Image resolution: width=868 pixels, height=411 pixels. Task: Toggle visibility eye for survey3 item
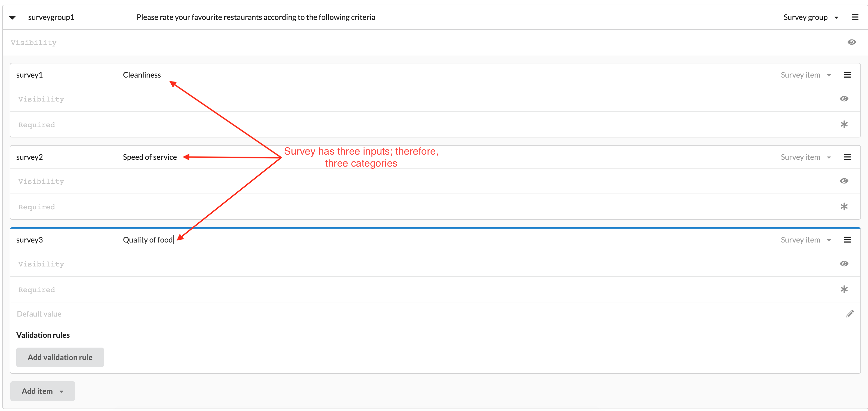[844, 264]
